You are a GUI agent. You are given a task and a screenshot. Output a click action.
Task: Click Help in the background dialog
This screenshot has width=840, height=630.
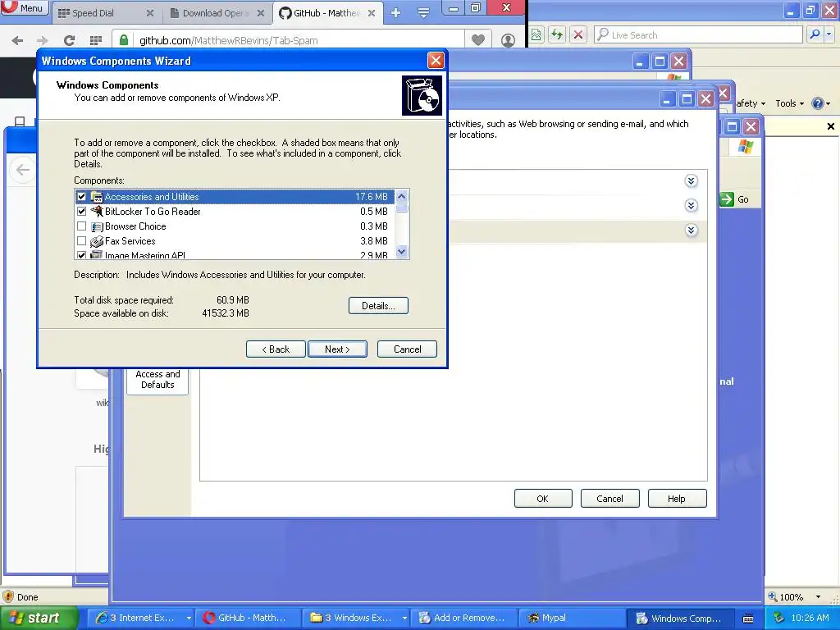click(x=677, y=499)
